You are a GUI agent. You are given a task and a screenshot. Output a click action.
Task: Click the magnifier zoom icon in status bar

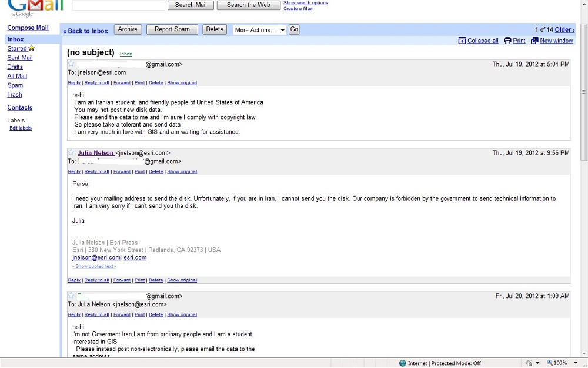(549, 363)
